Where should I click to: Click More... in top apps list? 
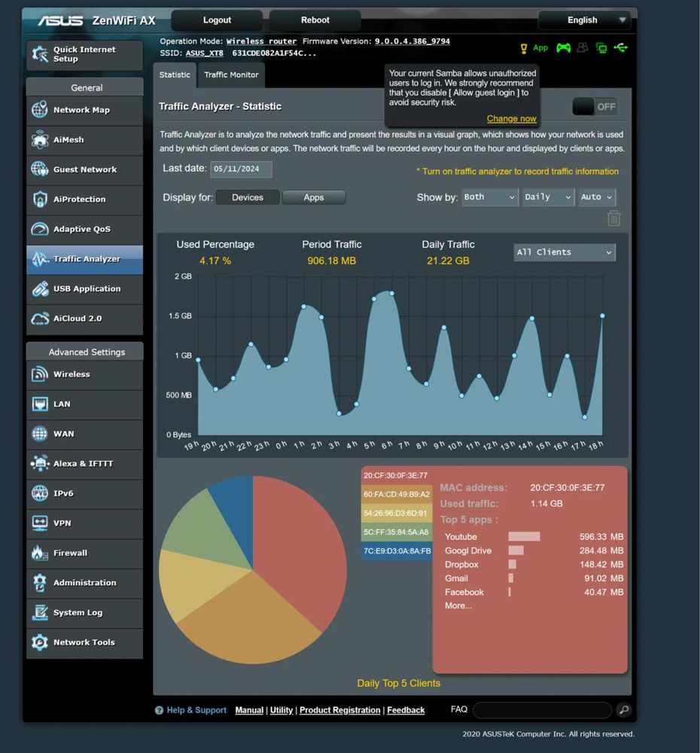458,605
